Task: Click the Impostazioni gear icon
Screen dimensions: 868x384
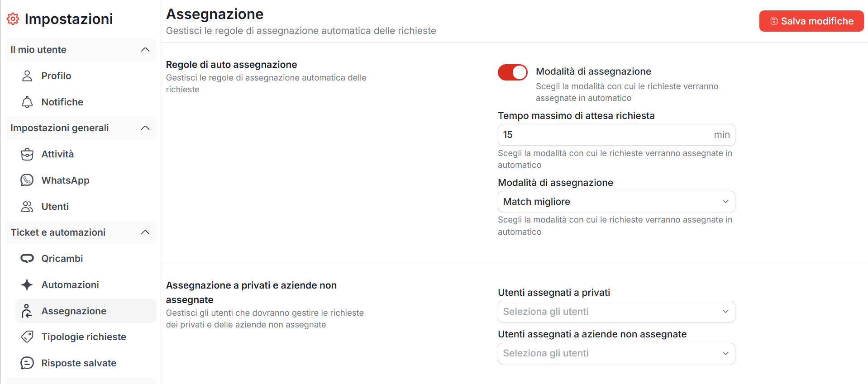Action: point(13,19)
